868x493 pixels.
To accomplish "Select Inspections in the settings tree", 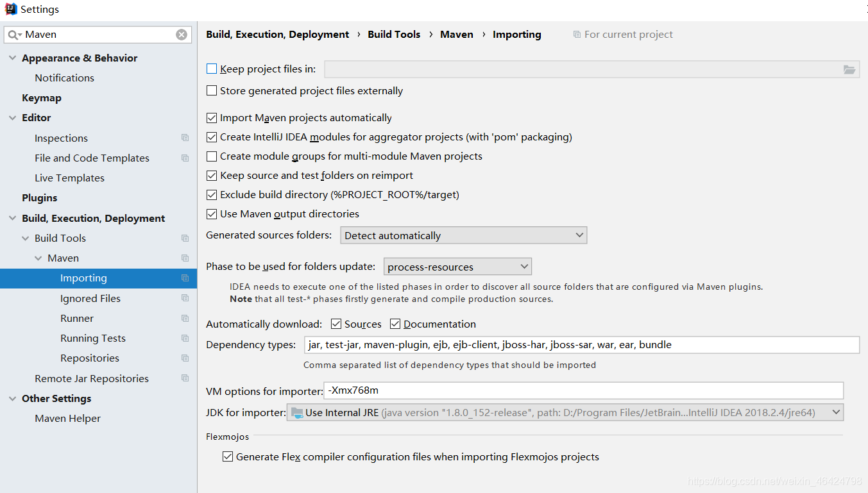I will point(61,138).
